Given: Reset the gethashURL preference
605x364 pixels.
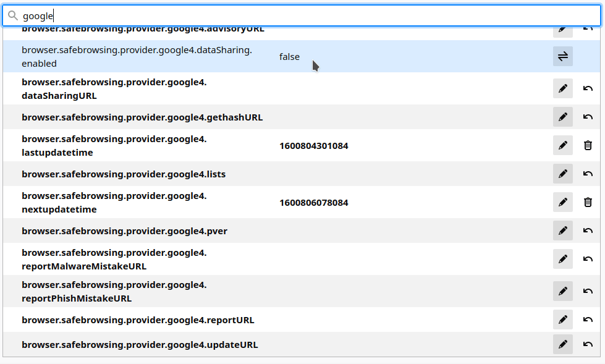Looking at the screenshot, I should (588, 117).
